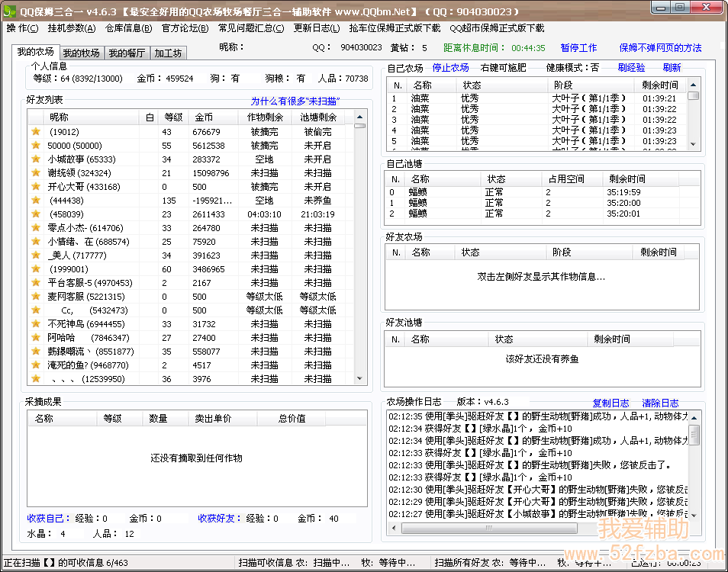
Task: Click the QQ保姆 app icon in title bar
Action: pos(9,11)
